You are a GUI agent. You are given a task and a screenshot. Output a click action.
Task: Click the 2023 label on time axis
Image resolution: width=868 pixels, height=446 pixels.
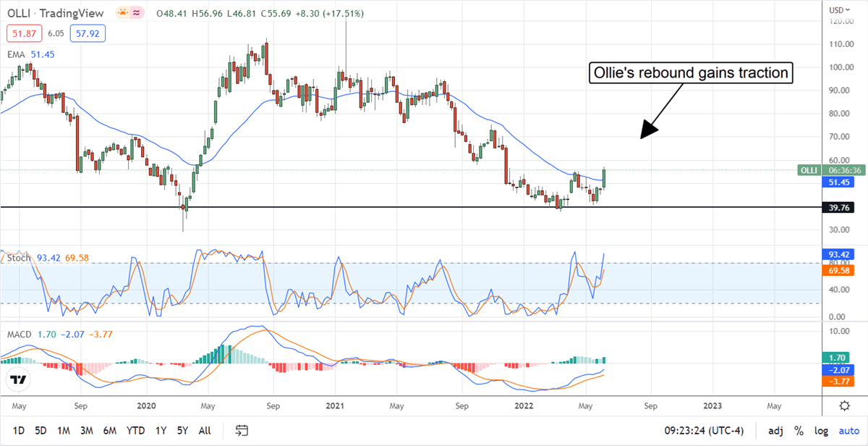[x=712, y=405]
